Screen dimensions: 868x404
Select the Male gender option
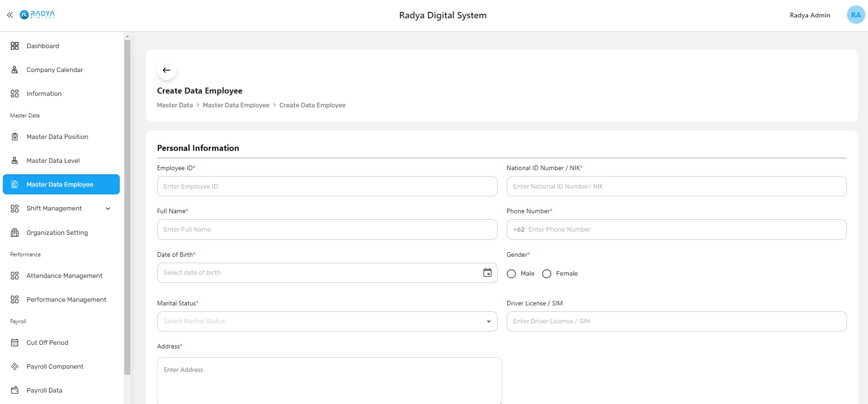[511, 274]
